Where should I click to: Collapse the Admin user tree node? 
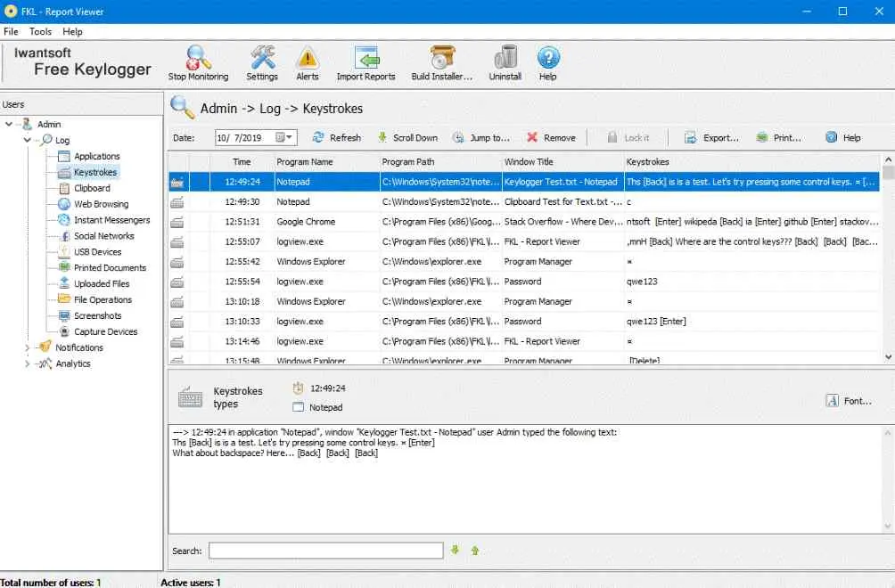(9, 124)
